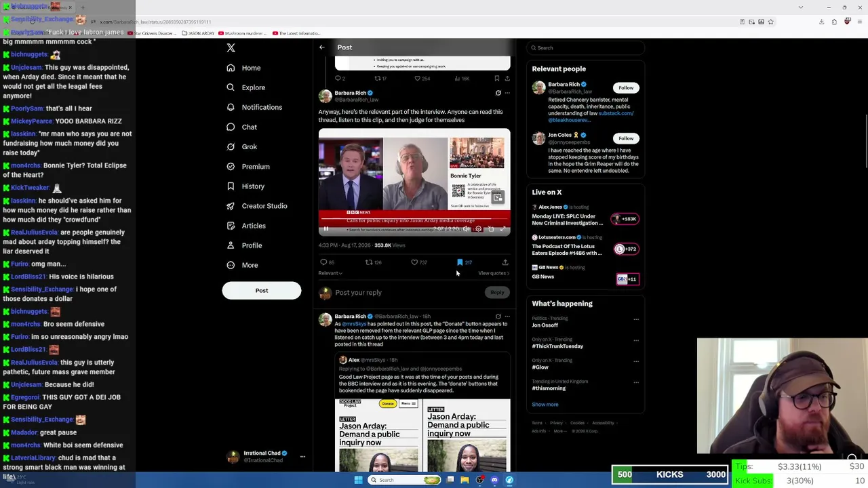Enter fullscreen on the video player
Image resolution: width=868 pixels, height=488 pixels.
pos(503,229)
